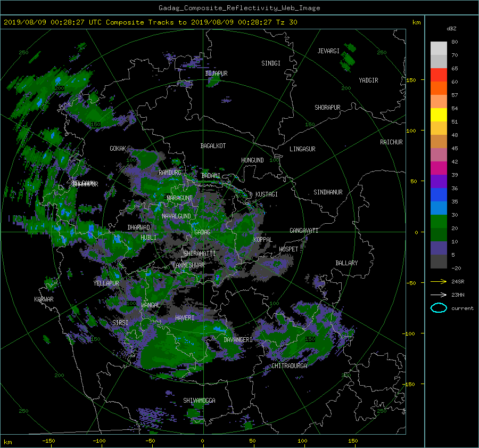Select the light gray 70-80 dBZ swatch
This screenshot has height=448, width=479.
tap(439, 48)
